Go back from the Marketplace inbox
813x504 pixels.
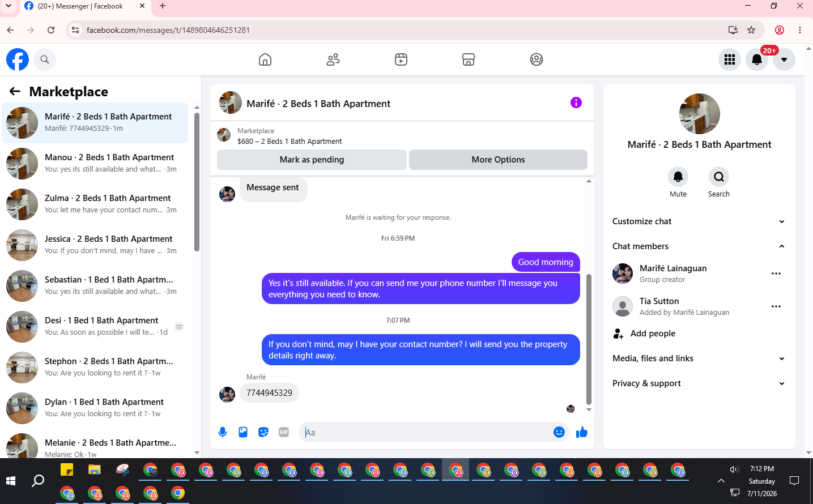point(15,91)
